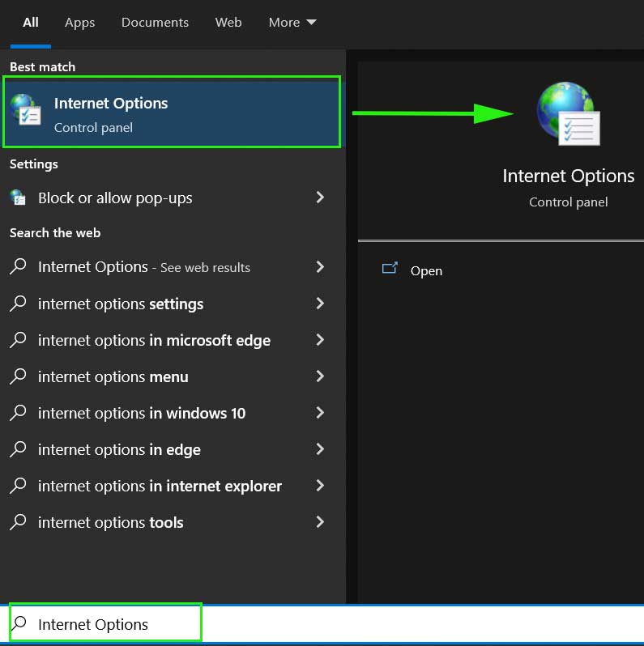Click search icon beside in microsoft edge
The height and width of the screenshot is (646, 644).
18,340
